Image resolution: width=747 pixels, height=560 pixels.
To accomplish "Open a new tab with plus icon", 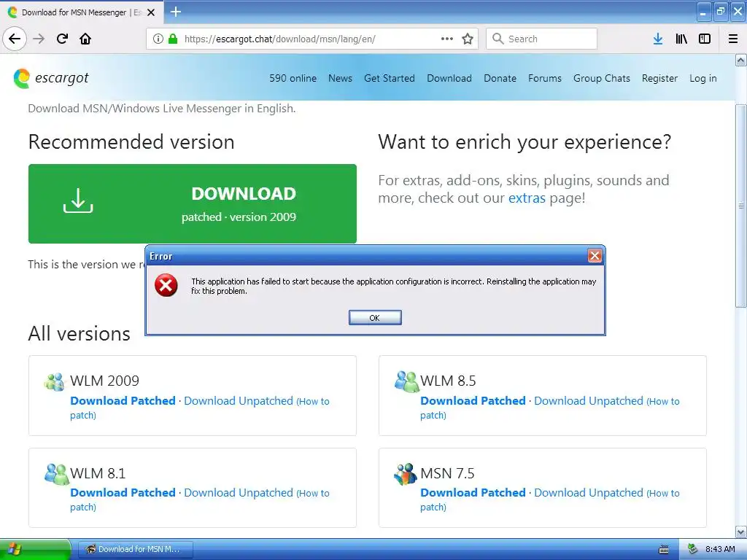I will tap(175, 12).
